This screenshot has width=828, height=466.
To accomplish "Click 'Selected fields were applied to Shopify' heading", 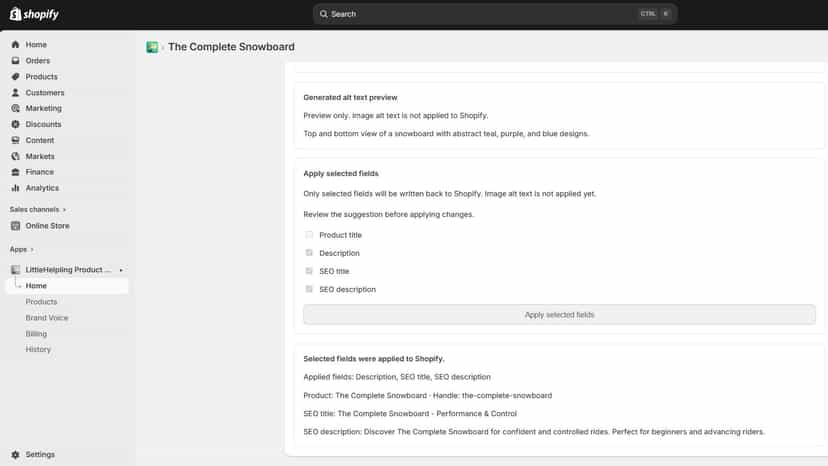I will tap(374, 359).
